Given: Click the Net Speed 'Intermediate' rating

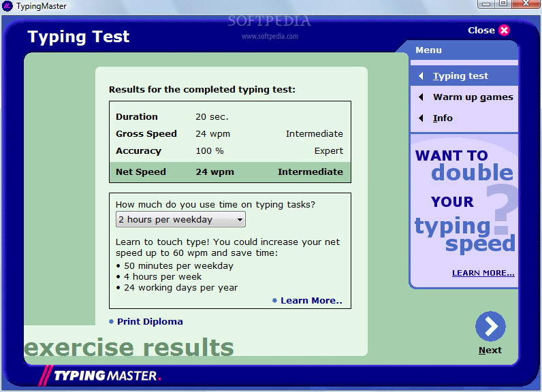Looking at the screenshot, I should [x=310, y=172].
